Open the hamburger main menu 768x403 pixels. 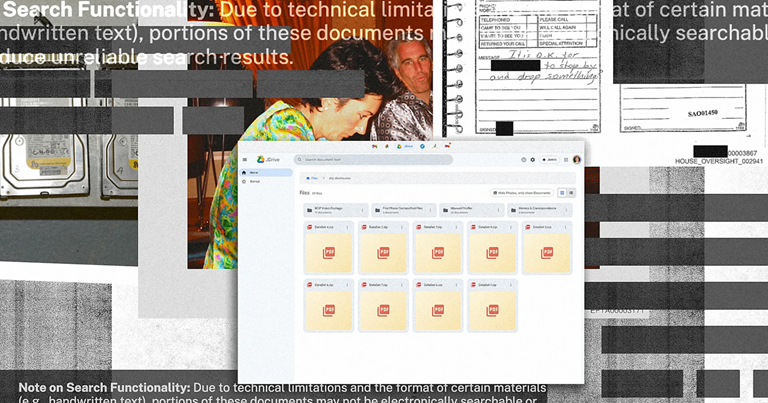click(245, 160)
